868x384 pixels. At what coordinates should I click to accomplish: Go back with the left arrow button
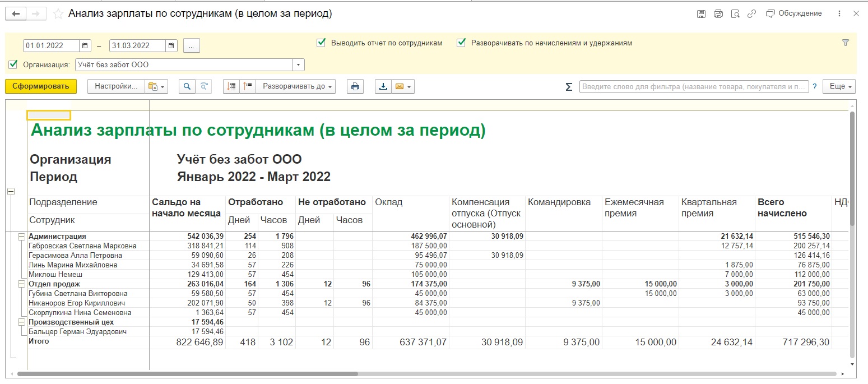pos(15,13)
